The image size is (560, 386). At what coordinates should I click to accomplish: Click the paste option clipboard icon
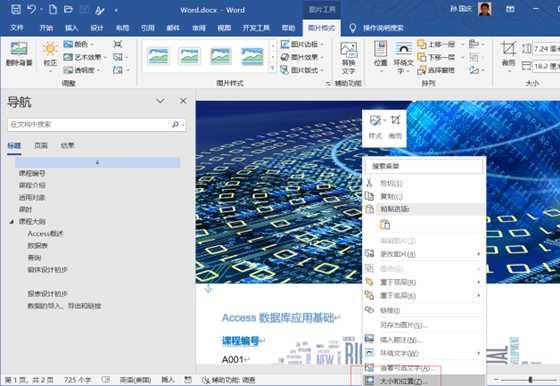pos(385,224)
